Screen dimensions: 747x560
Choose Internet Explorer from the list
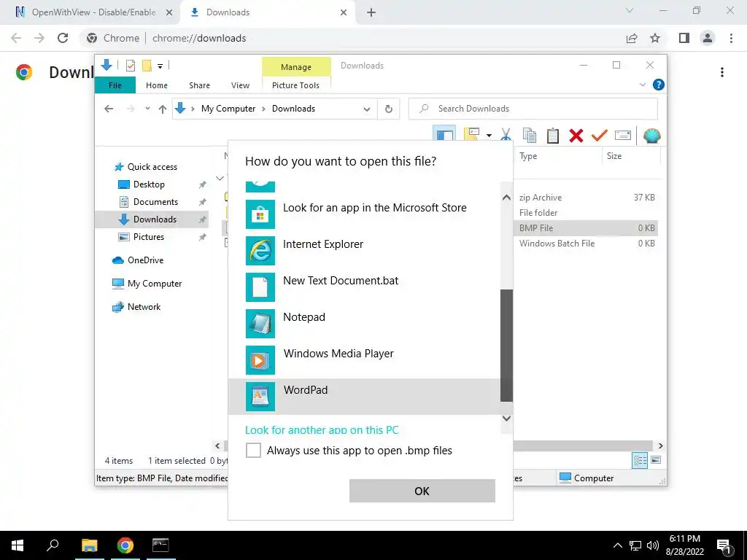click(x=365, y=251)
